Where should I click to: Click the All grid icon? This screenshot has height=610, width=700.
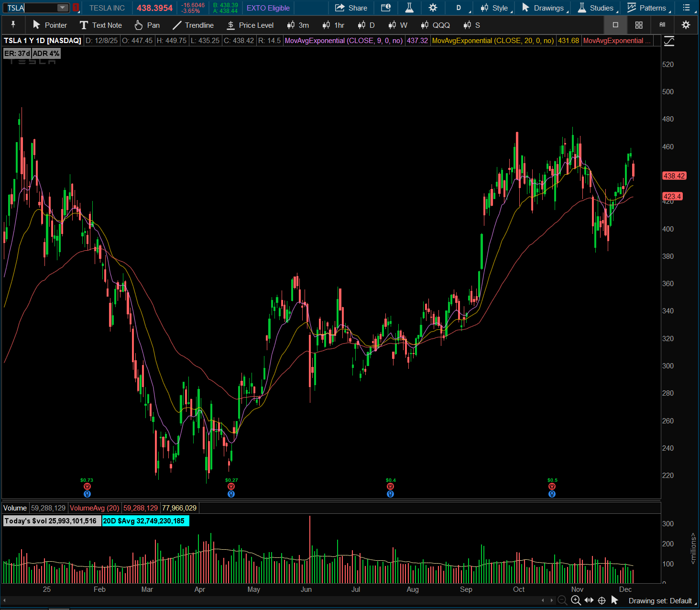[x=662, y=25]
